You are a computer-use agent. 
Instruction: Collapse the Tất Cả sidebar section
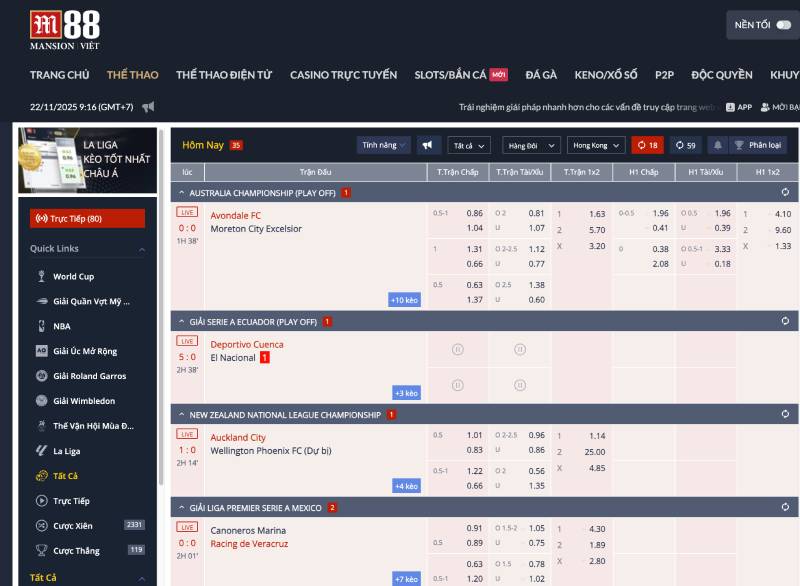click(142, 578)
